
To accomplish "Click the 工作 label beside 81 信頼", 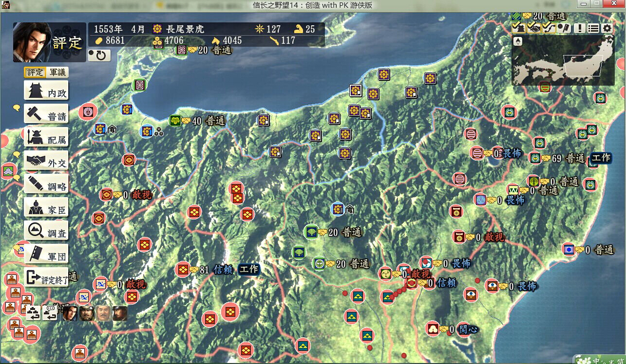I will click(x=248, y=270).
